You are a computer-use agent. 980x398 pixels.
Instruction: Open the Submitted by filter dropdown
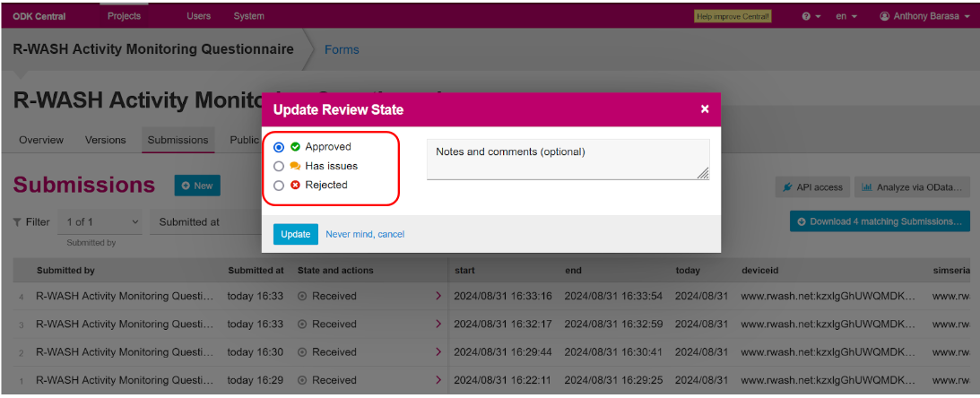(103, 222)
